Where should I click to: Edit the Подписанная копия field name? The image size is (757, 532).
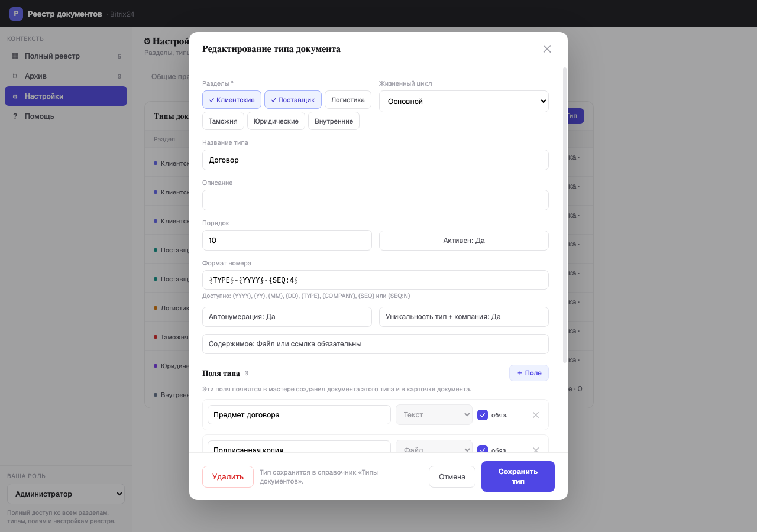click(299, 447)
